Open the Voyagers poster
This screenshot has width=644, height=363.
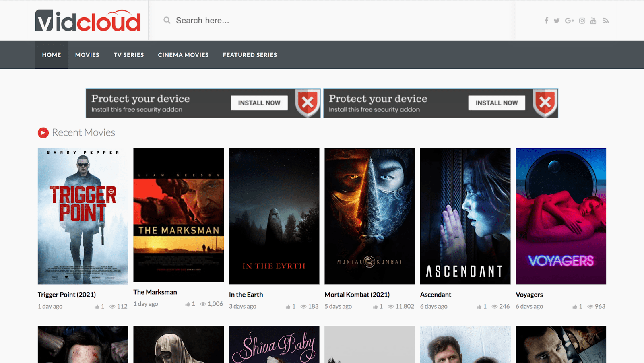click(x=561, y=217)
